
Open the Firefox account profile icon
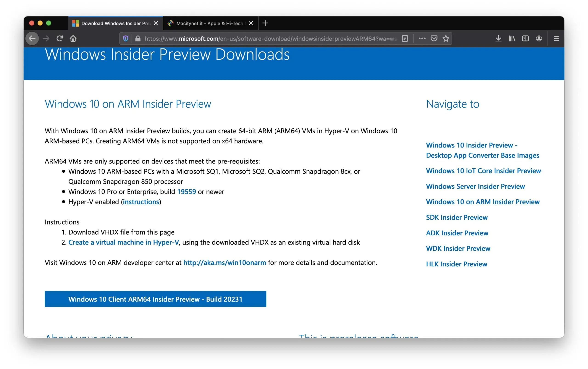point(539,38)
